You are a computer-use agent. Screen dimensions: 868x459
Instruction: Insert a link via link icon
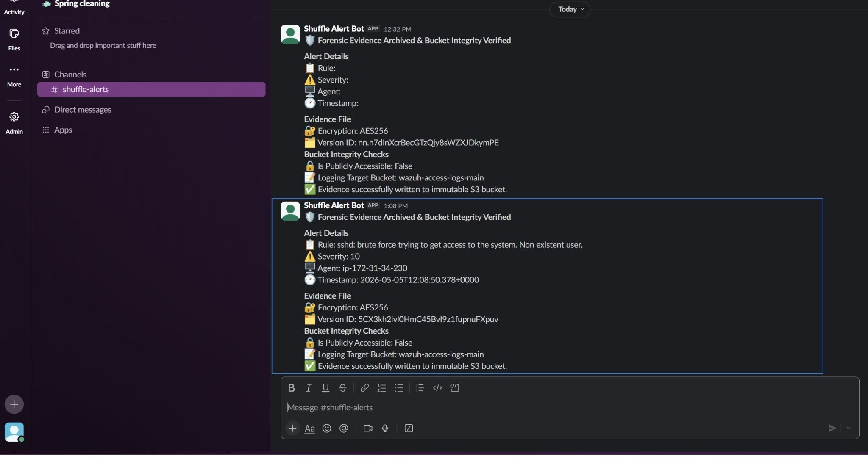coord(364,388)
